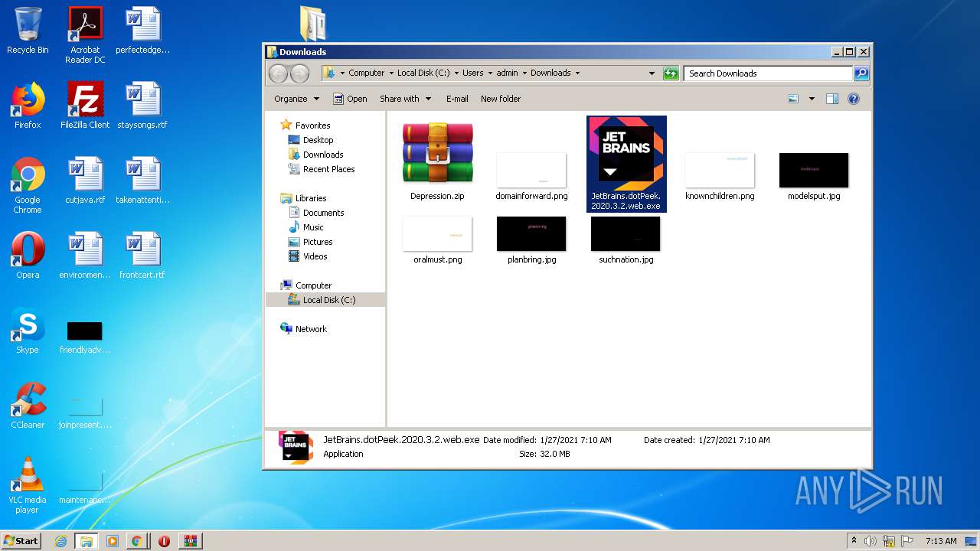Launch VLC media player shortcut
The image size is (980, 551).
(28, 485)
